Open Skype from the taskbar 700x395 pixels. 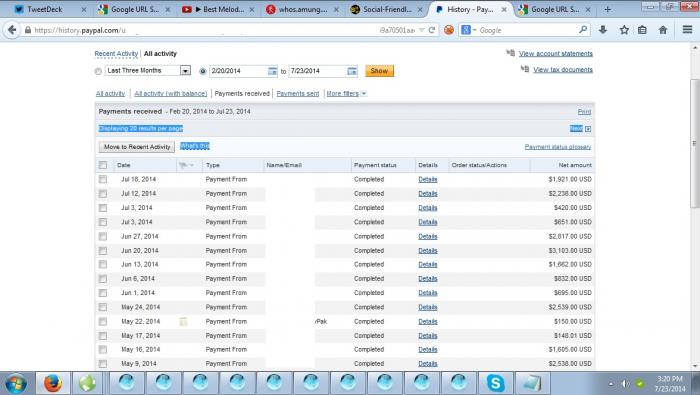(496, 383)
